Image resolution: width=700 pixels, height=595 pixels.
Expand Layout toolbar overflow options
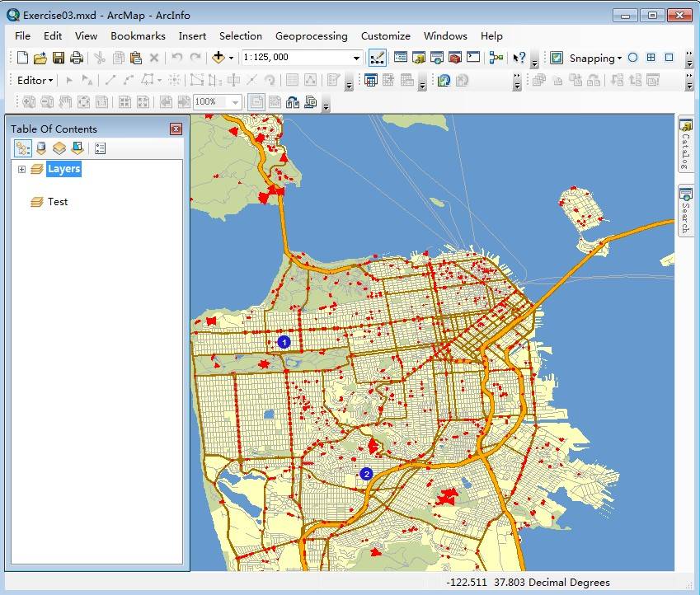[x=327, y=103]
